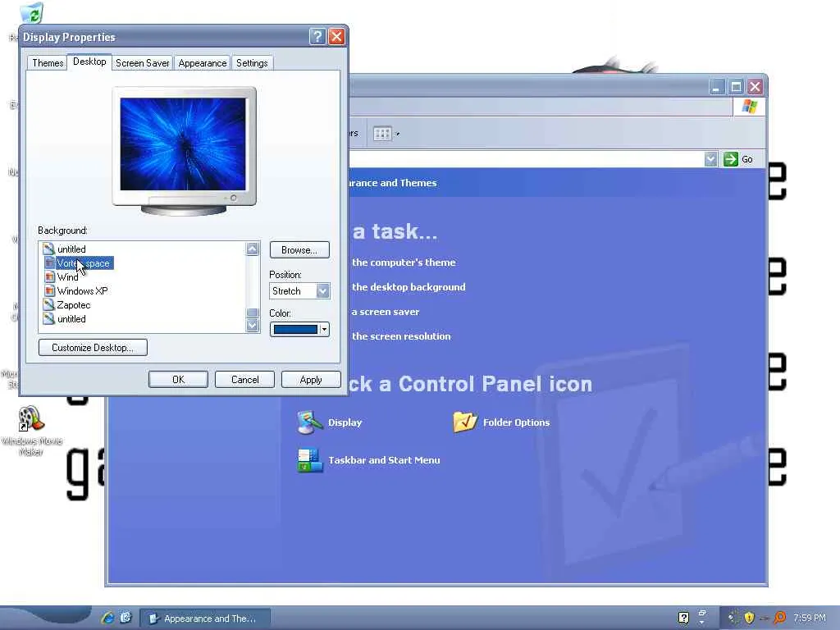Apply the selected background

311,380
